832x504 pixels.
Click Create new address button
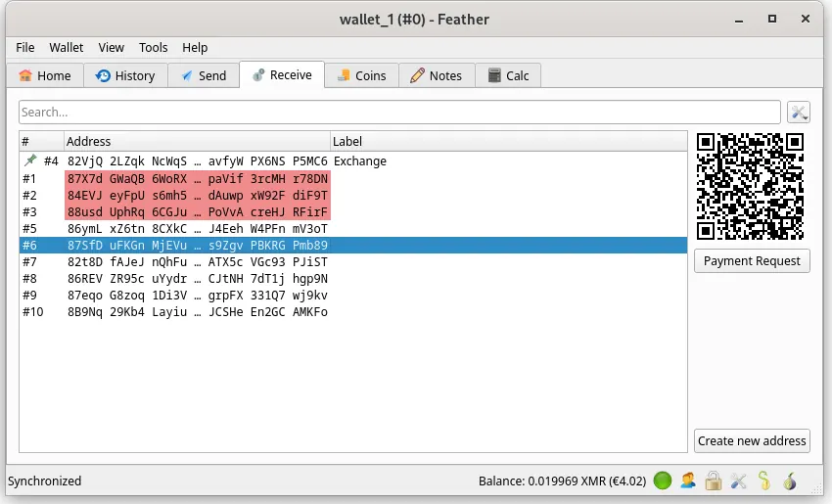click(x=752, y=440)
